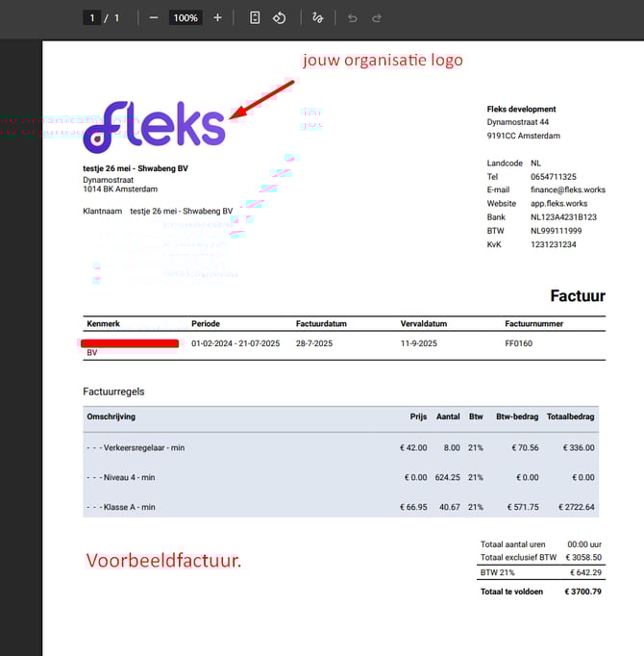
Task: Select the draw annotation tool
Action: 318,18
